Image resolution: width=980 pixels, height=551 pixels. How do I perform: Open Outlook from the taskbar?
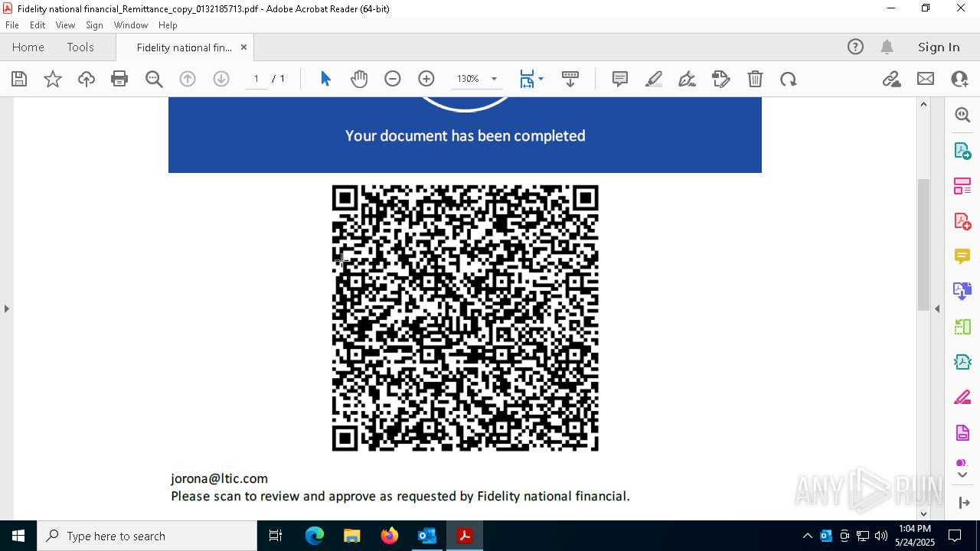426,536
